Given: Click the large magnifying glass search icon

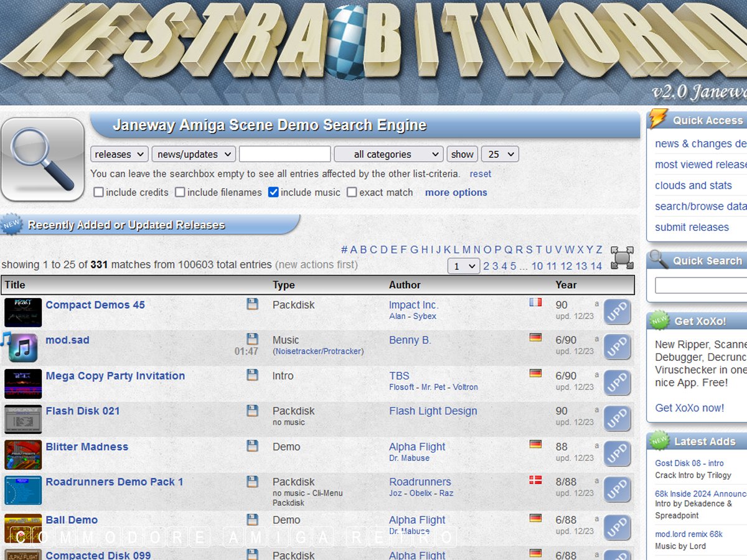Looking at the screenshot, I should (x=42, y=160).
